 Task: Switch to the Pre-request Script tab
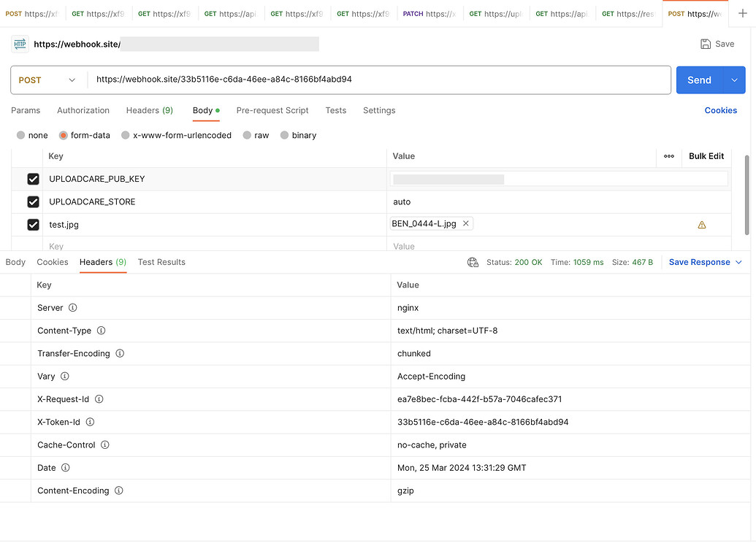pyautogui.click(x=272, y=110)
